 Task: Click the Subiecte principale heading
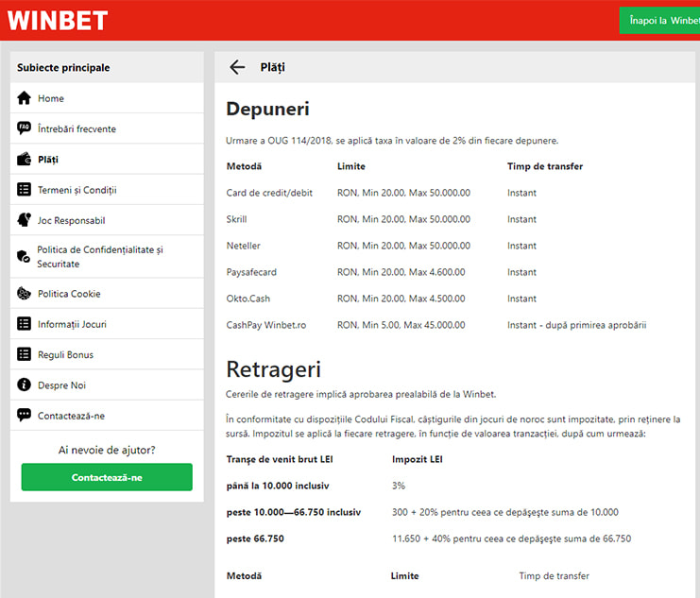click(63, 68)
